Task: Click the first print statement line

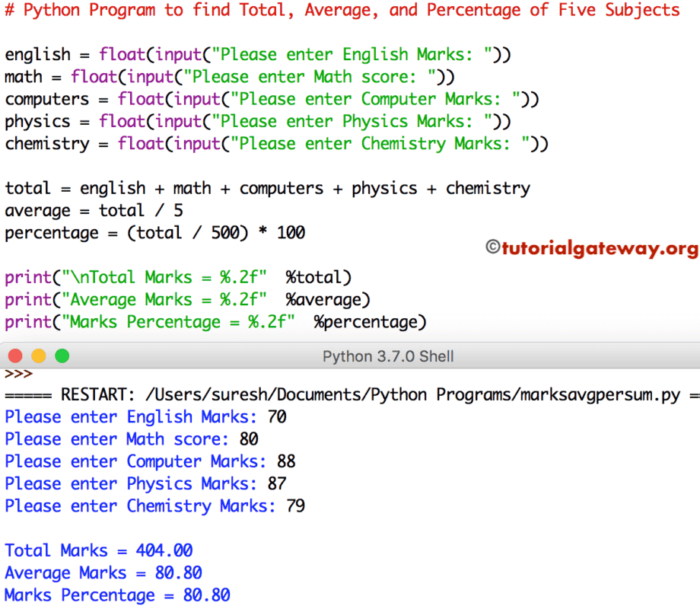Action: pos(175,277)
